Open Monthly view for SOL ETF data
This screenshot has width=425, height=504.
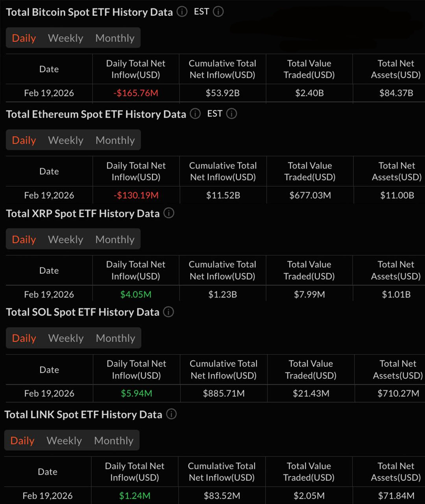pyautogui.click(x=115, y=338)
